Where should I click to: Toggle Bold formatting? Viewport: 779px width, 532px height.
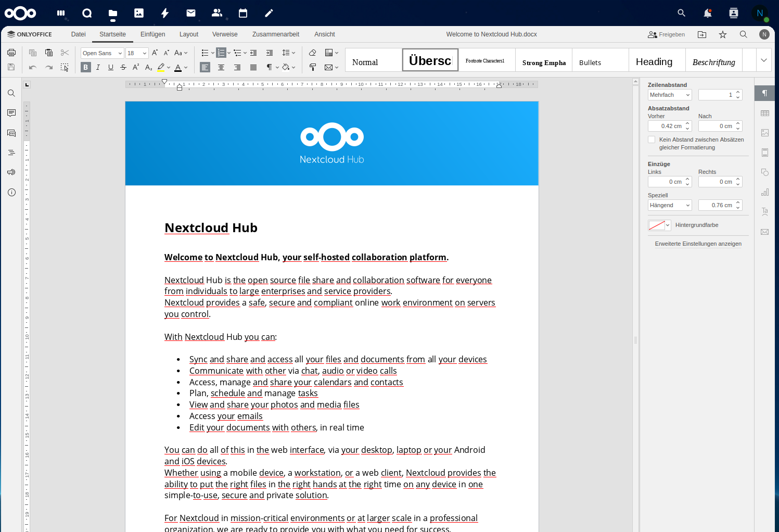86,67
